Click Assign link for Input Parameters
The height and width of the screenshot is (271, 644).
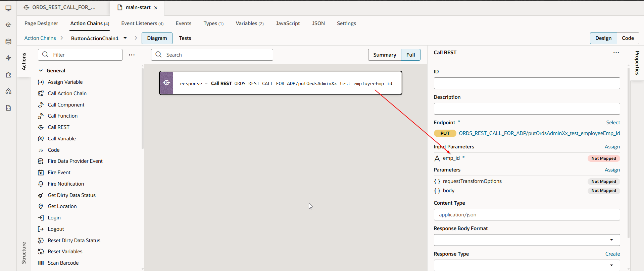tap(612, 147)
